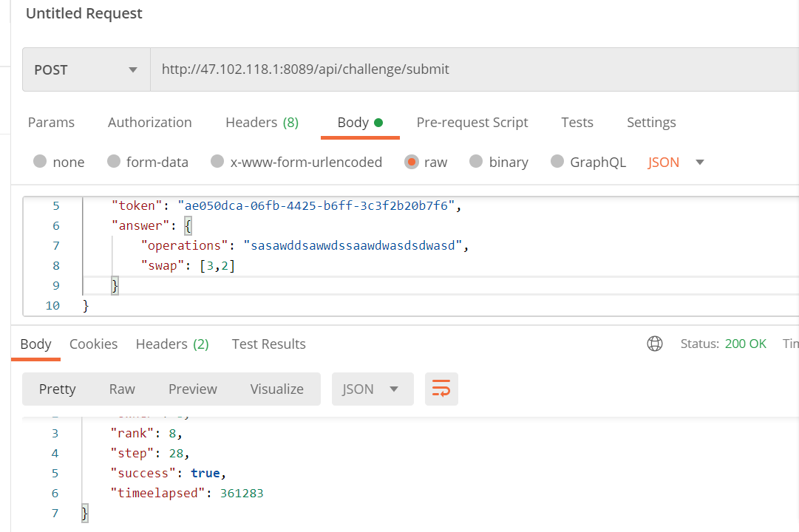Switch to the Params tab
The width and height of the screenshot is (799, 532).
pyautogui.click(x=51, y=123)
